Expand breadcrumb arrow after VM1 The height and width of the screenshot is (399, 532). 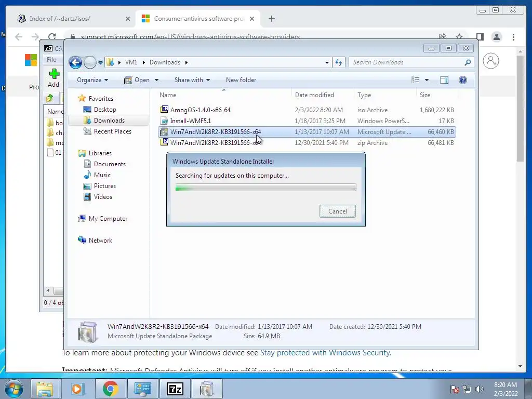click(x=143, y=62)
